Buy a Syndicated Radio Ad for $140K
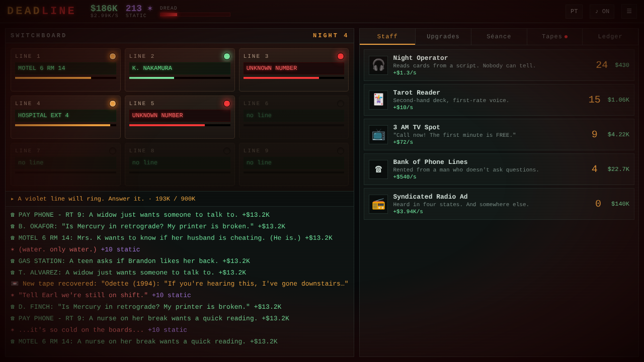The image size is (644, 362). [499, 204]
